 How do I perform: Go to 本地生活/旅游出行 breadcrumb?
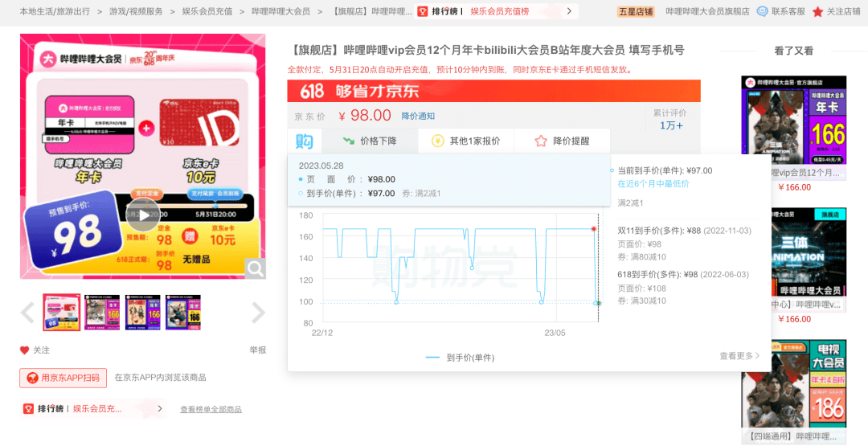click(55, 11)
